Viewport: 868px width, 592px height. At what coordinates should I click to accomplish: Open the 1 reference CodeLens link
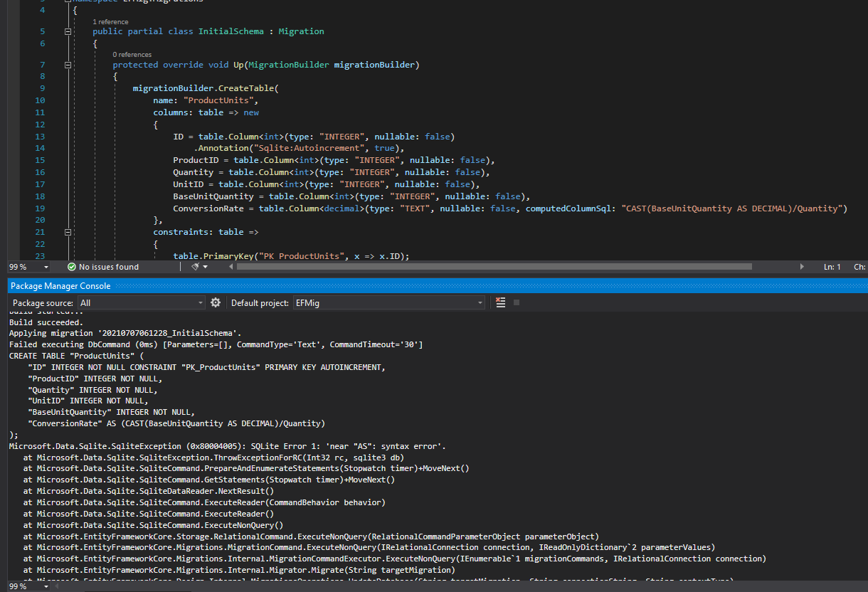109,22
